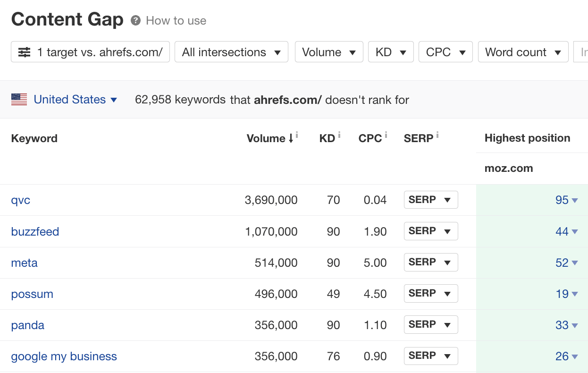Click the KD column info icon
The image size is (588, 373).
pyautogui.click(x=338, y=134)
